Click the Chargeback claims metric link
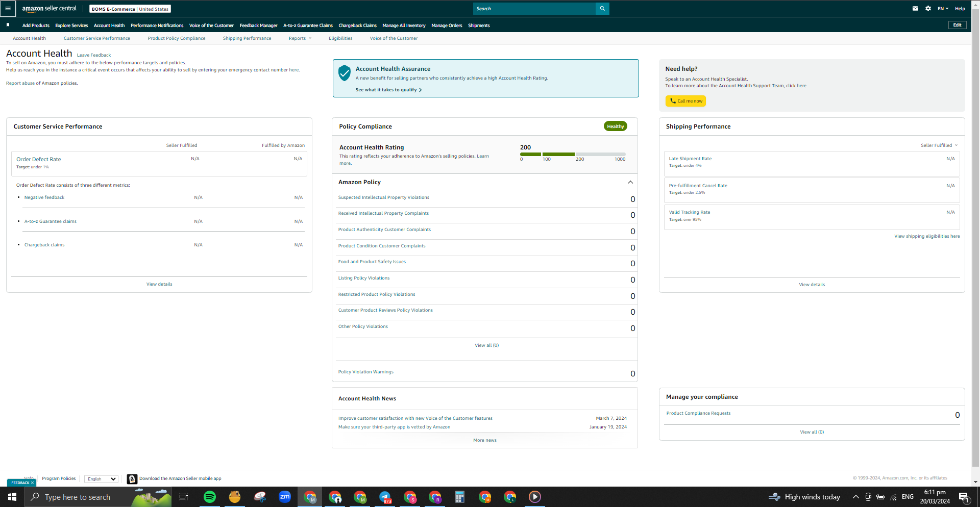Image resolution: width=980 pixels, height=507 pixels. point(44,245)
